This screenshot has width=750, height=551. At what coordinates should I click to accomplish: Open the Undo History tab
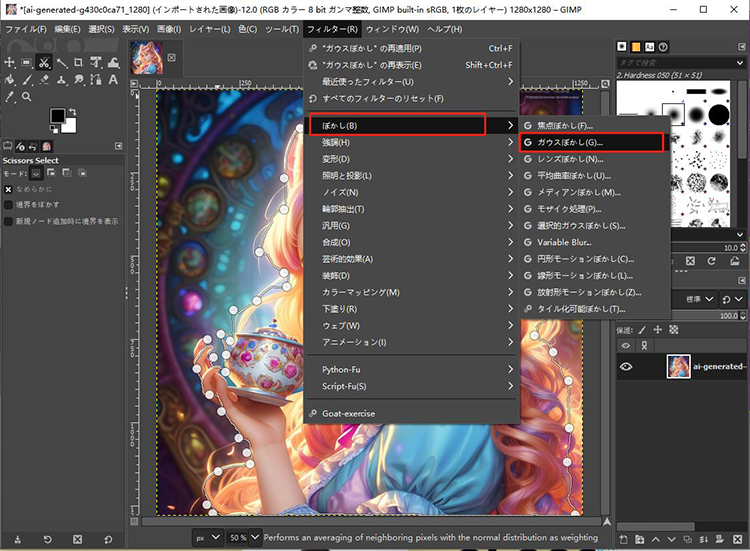pyautogui.click(x=33, y=146)
